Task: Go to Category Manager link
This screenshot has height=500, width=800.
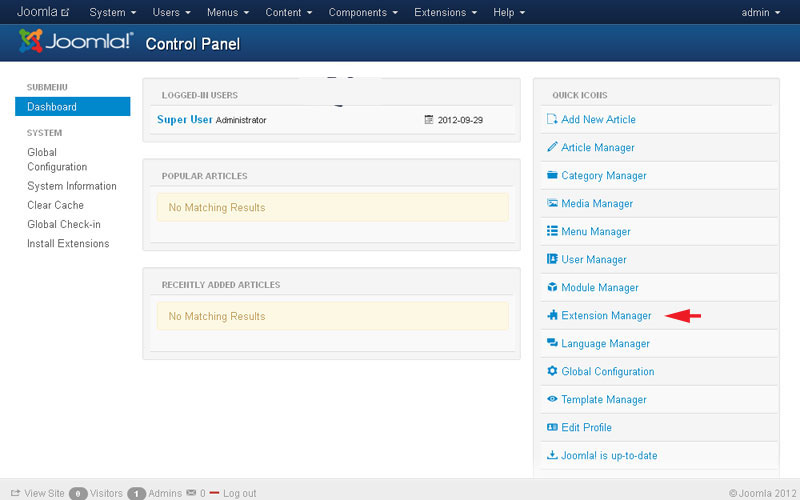Action: [604, 176]
